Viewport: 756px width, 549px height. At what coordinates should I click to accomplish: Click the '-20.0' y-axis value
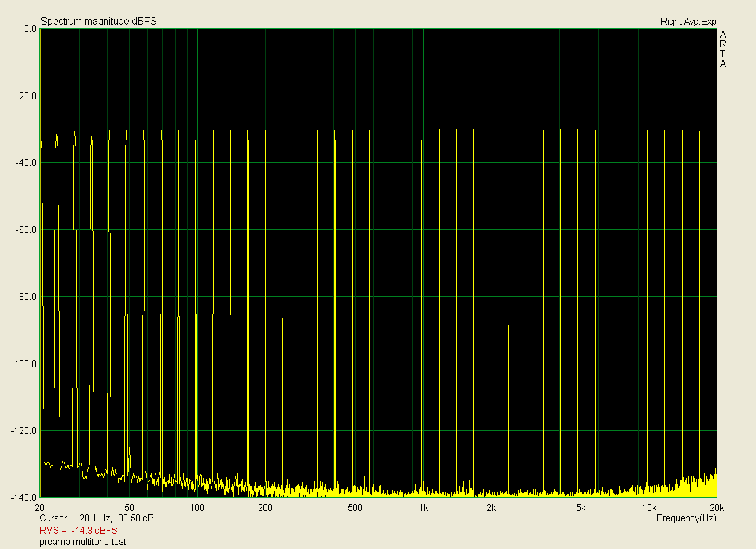point(26,96)
